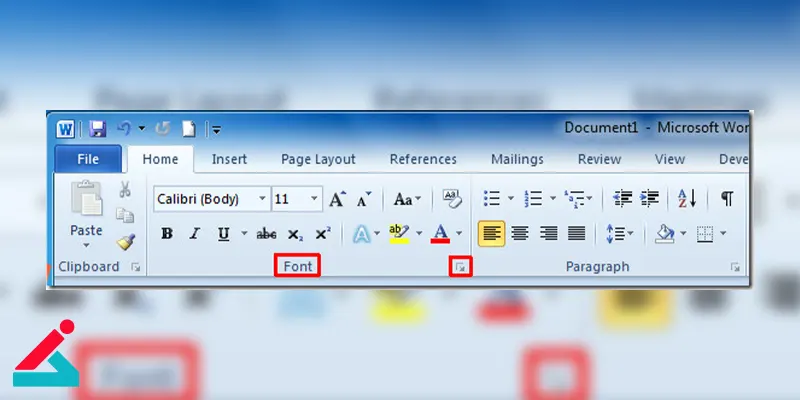Apply yellow text highlight color

(x=399, y=234)
